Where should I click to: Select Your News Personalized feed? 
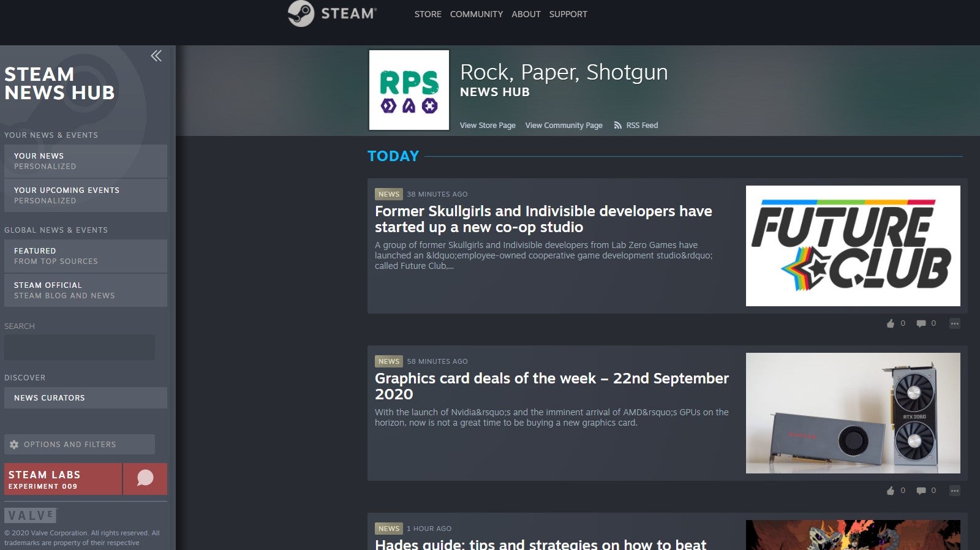click(85, 161)
